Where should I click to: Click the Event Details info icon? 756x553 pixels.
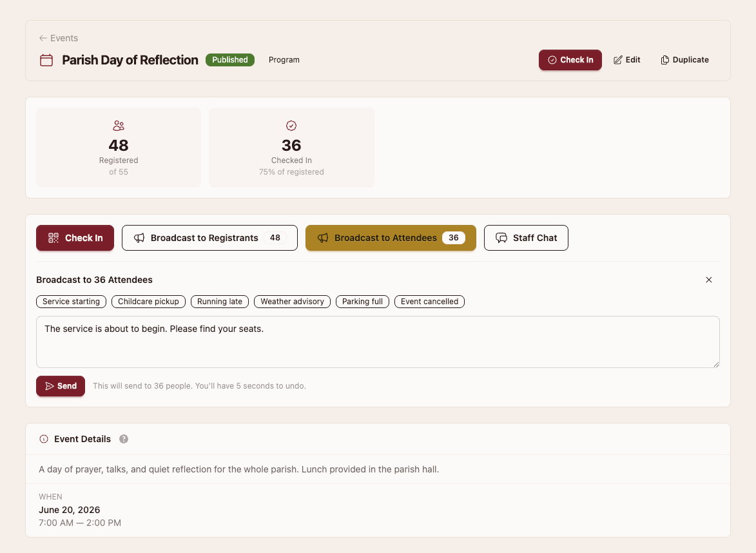click(x=44, y=439)
